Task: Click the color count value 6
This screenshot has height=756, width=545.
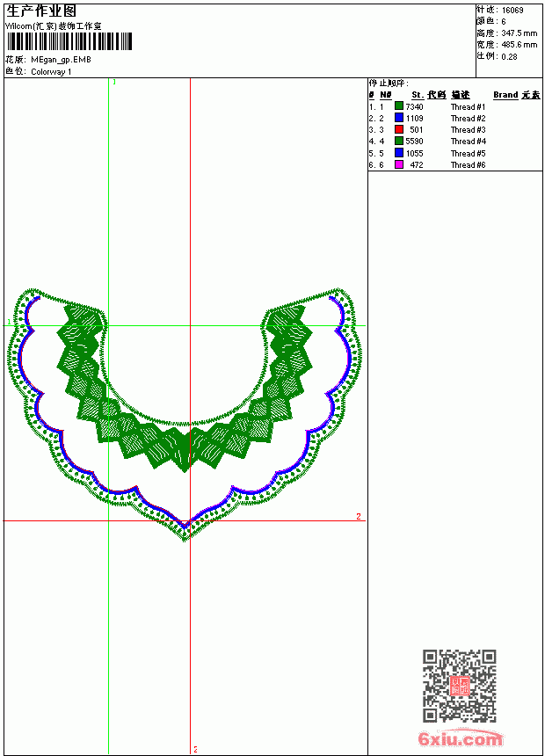Action: pos(504,22)
